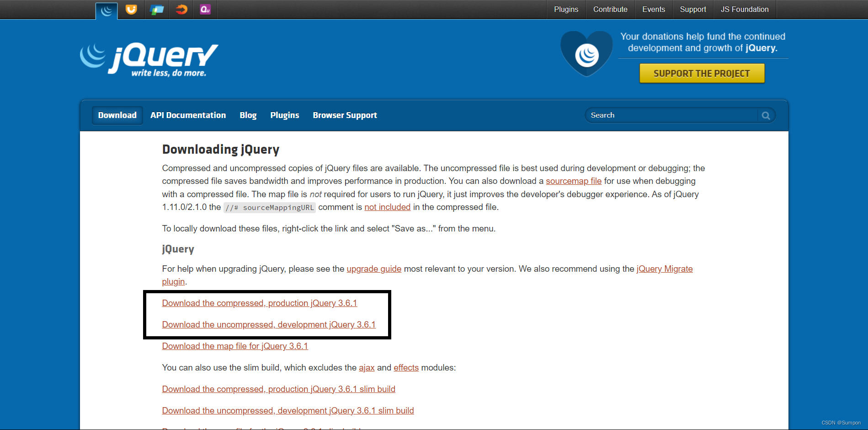Open the Blog navigation tab
868x430 pixels.
248,115
